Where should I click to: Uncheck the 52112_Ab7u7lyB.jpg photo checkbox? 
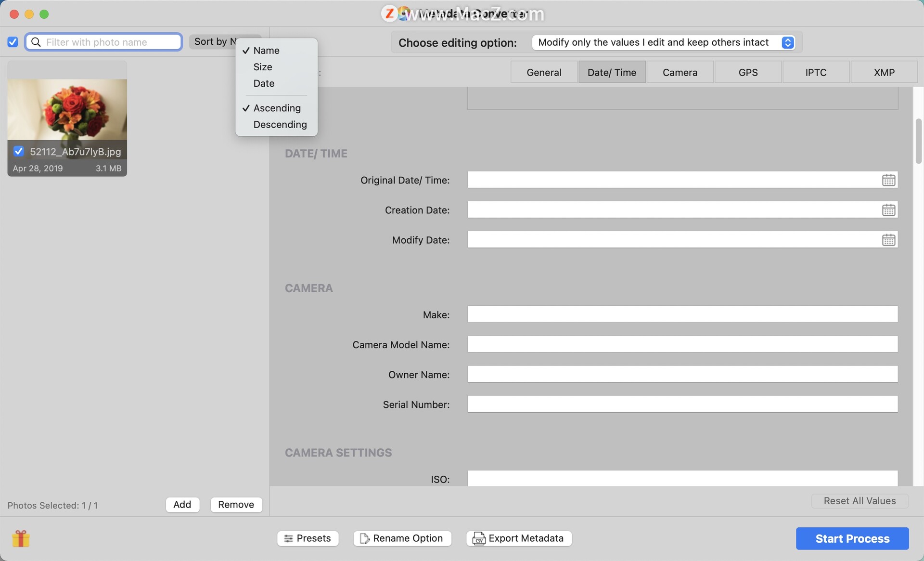[x=19, y=151]
